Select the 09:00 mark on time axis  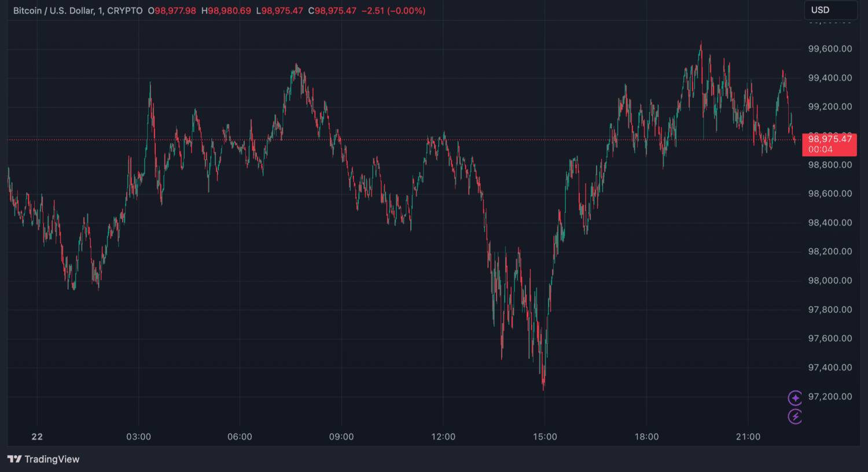341,437
